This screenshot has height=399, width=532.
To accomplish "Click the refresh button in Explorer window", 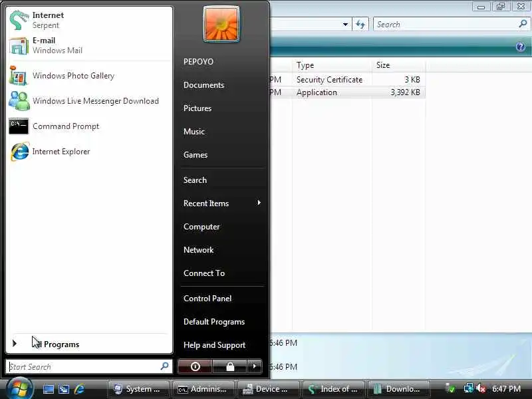I will click(x=360, y=25).
